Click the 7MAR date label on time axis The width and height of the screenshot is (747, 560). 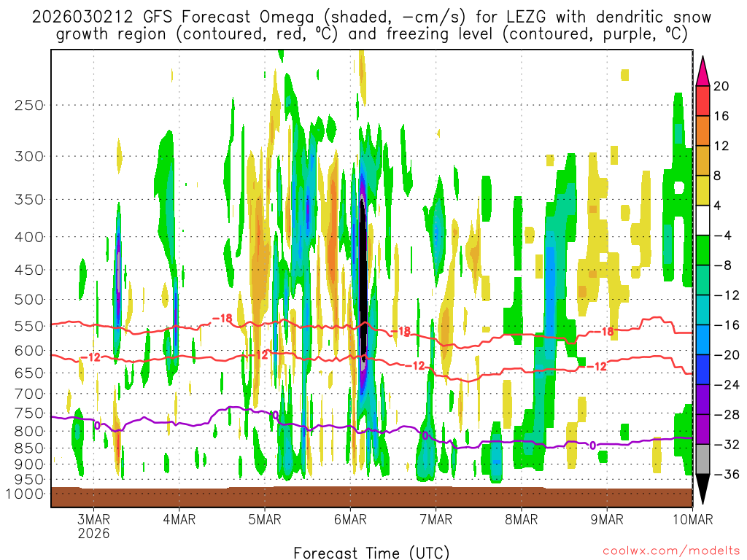436,519
